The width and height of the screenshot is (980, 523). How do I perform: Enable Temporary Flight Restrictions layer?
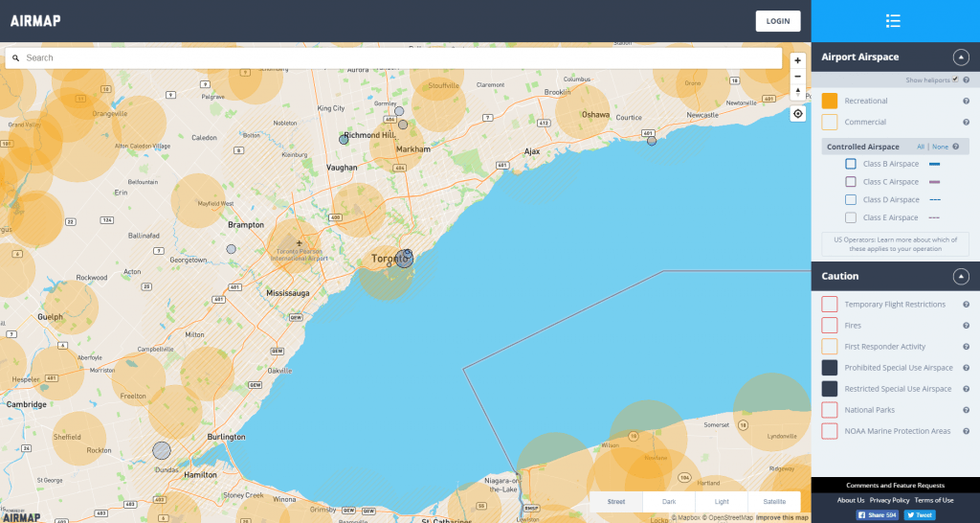coord(830,304)
